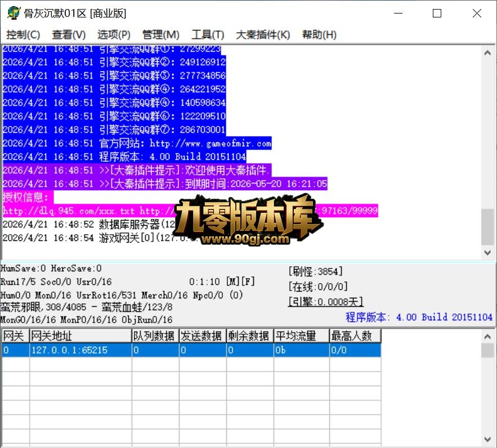The image size is (497, 448).
Task: Open the 工具(T) menu
Action: (208, 34)
